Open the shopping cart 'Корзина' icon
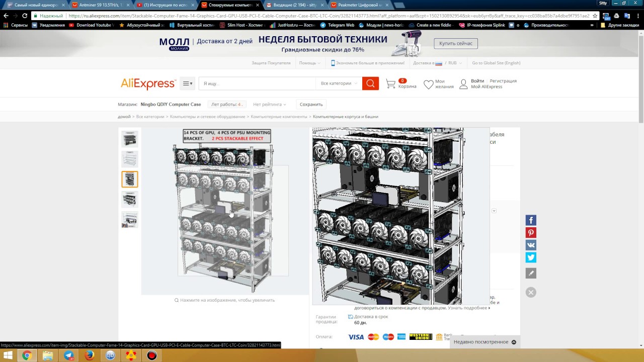 pyautogui.click(x=391, y=84)
